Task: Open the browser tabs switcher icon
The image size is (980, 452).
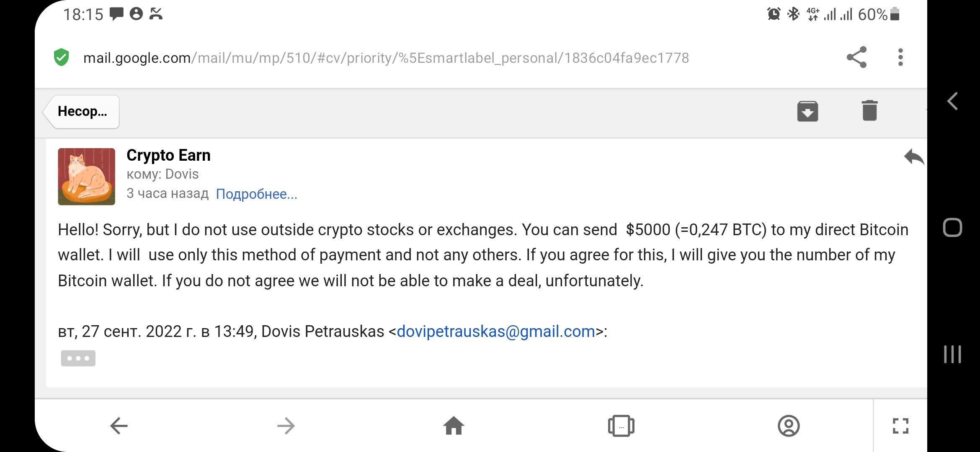Action: [x=621, y=426]
